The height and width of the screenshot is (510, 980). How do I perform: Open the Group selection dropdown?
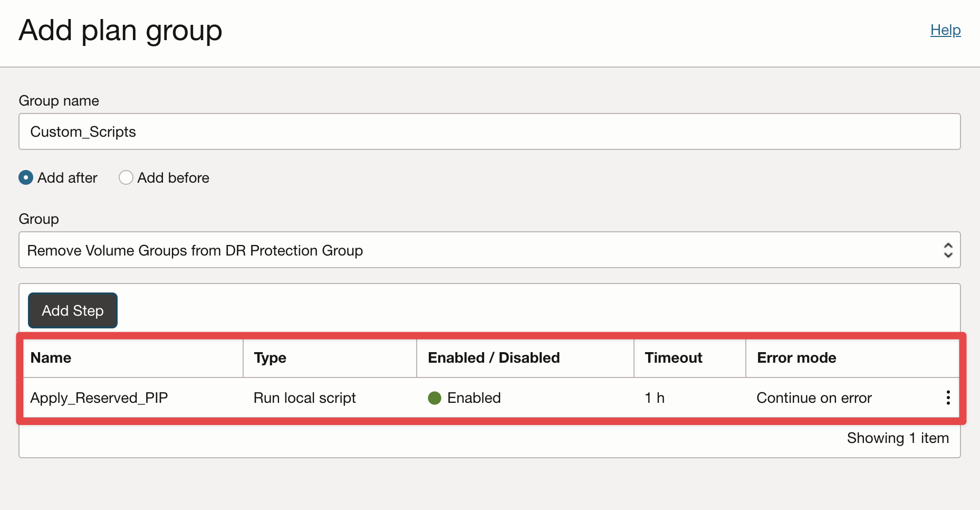click(489, 250)
